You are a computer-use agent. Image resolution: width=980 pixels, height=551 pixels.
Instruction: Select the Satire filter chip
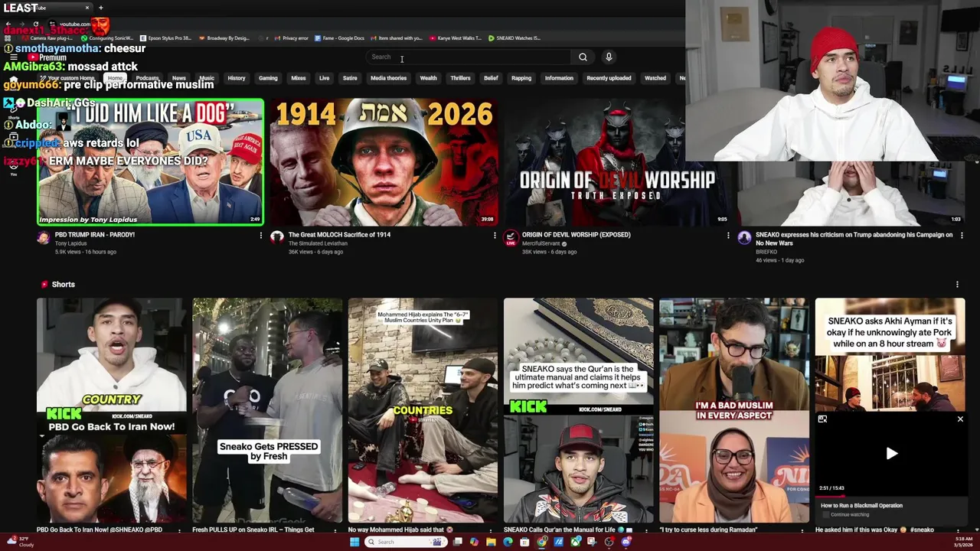coord(350,78)
